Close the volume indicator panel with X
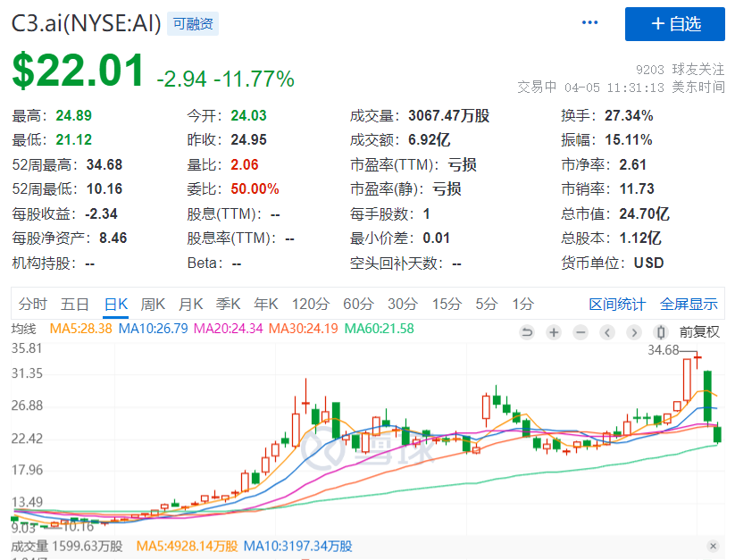735x560 pixels. pos(713,546)
